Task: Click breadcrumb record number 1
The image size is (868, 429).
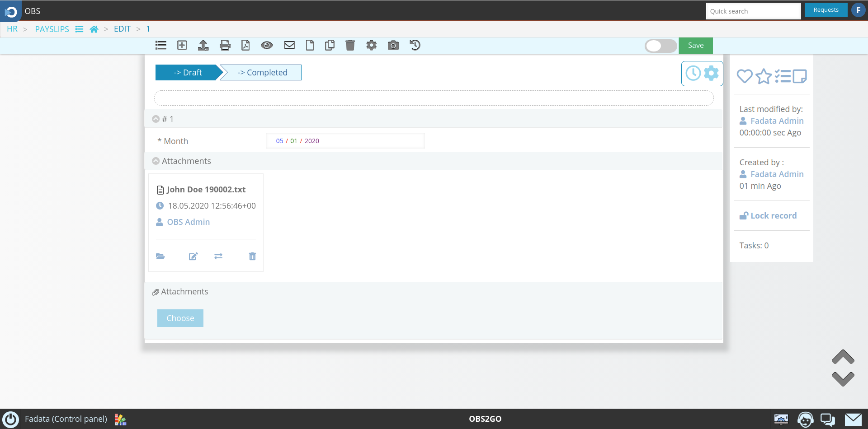Action: (x=148, y=29)
